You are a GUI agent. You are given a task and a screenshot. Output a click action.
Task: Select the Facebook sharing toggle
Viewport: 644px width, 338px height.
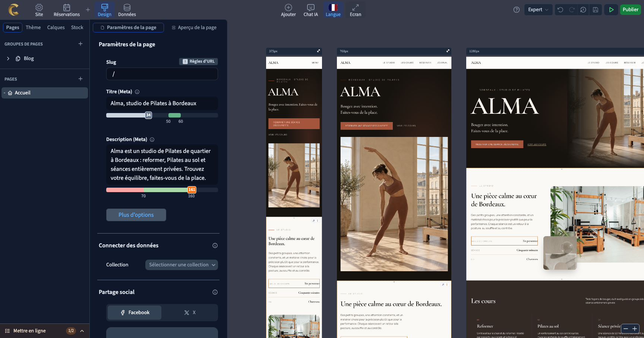[x=135, y=313]
